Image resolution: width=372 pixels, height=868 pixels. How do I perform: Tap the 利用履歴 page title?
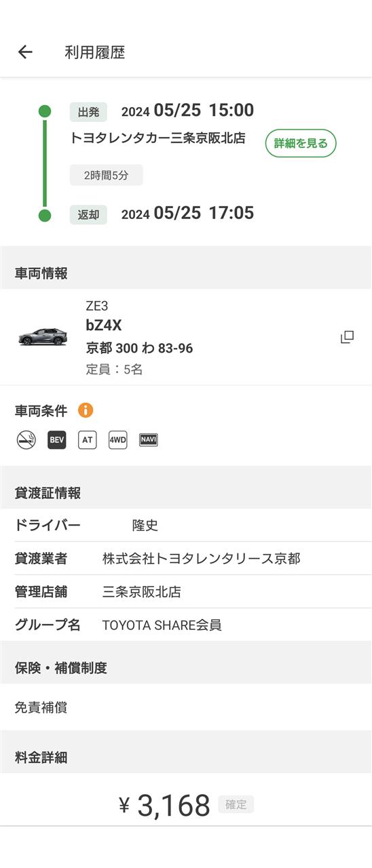click(95, 52)
